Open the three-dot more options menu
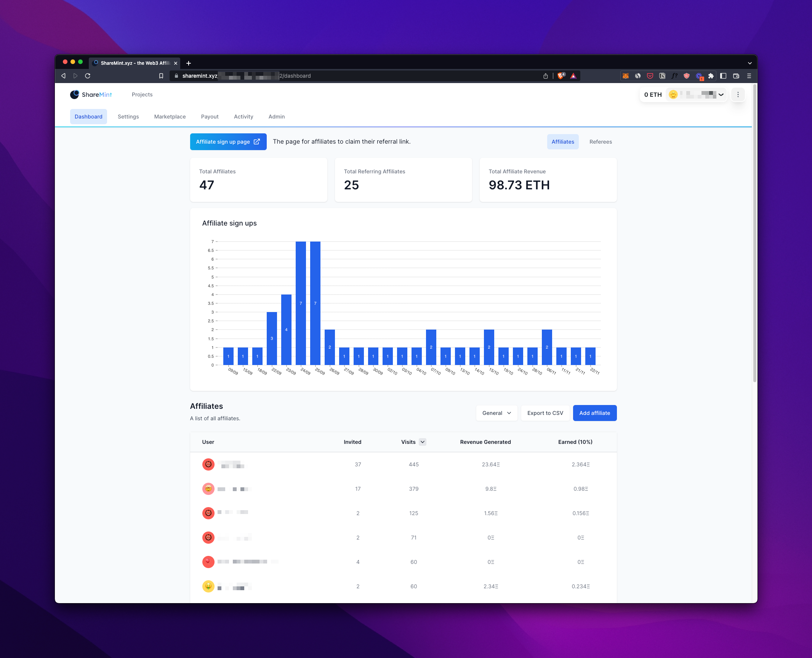Screen dimensions: 812x658 [x=738, y=94]
